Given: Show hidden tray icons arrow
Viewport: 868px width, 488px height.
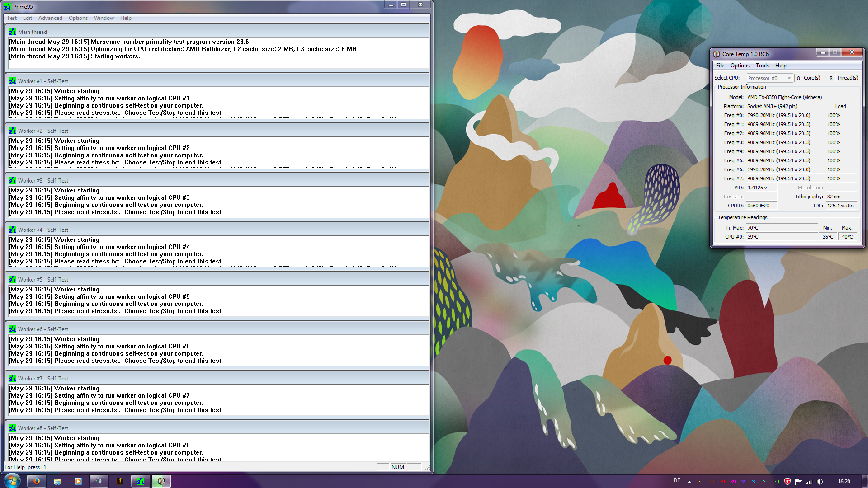Looking at the screenshot, I should pos(689,482).
